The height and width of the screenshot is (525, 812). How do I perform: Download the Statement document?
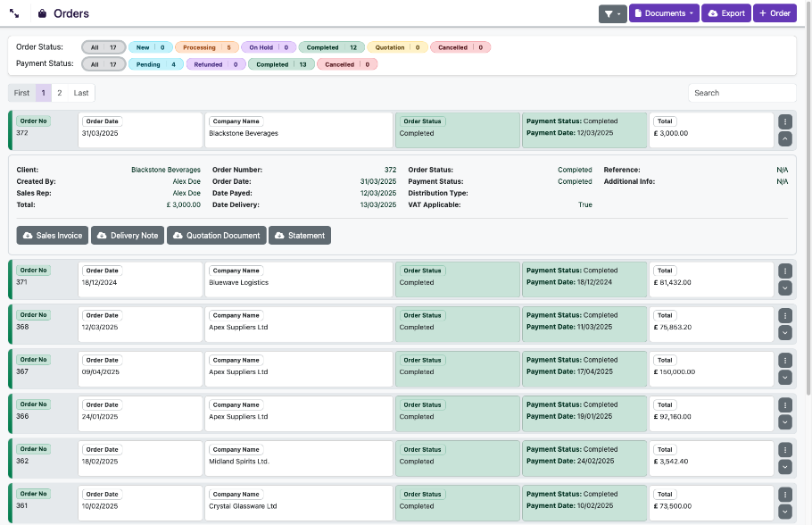(300, 236)
